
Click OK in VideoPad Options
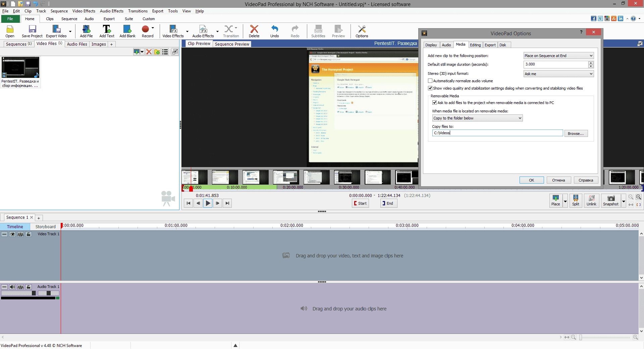pyautogui.click(x=531, y=180)
